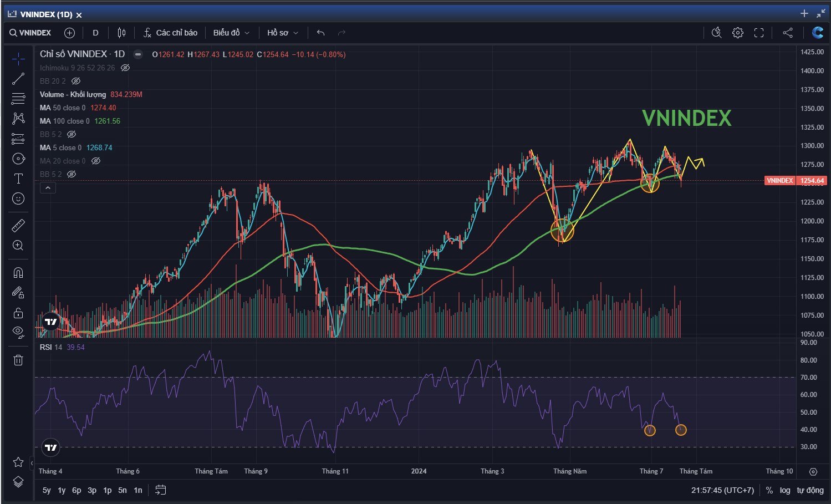
Task: Open the go to date picker
Action: pos(161,490)
